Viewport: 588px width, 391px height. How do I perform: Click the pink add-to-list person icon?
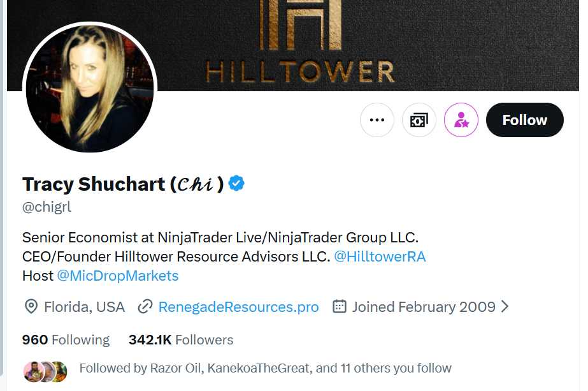pyautogui.click(x=461, y=120)
